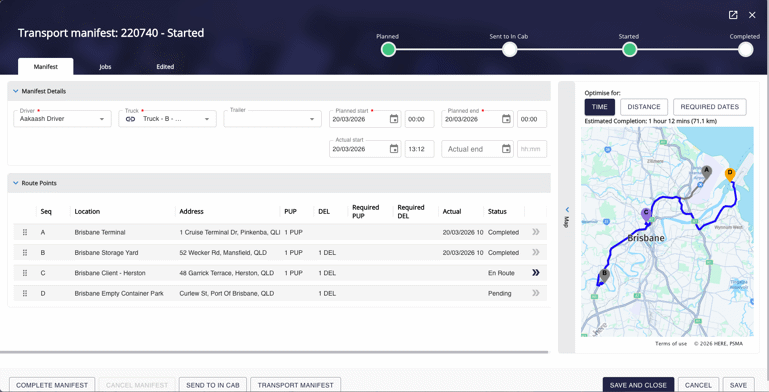Click the horizontal scrollbar below table

[274, 352]
